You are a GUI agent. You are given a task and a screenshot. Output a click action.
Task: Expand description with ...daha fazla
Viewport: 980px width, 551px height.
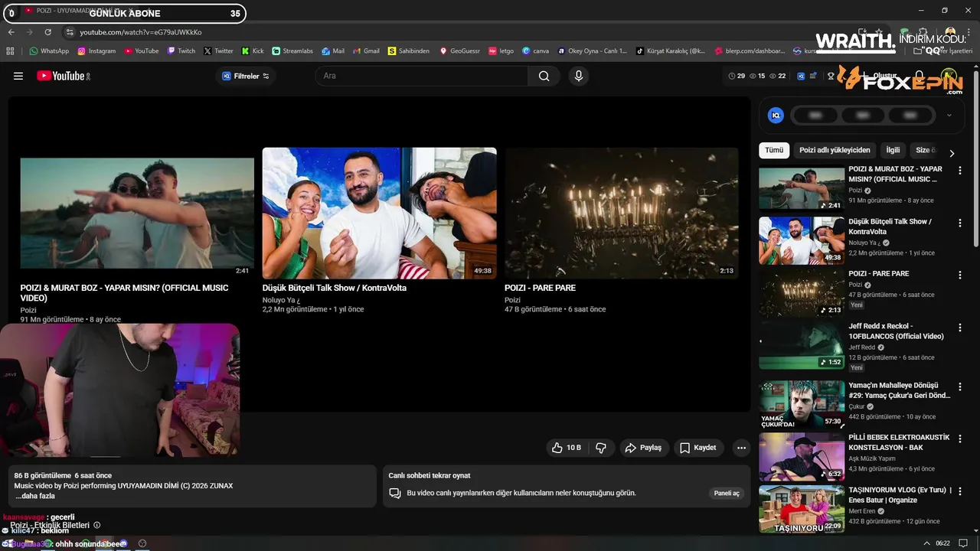(34, 496)
